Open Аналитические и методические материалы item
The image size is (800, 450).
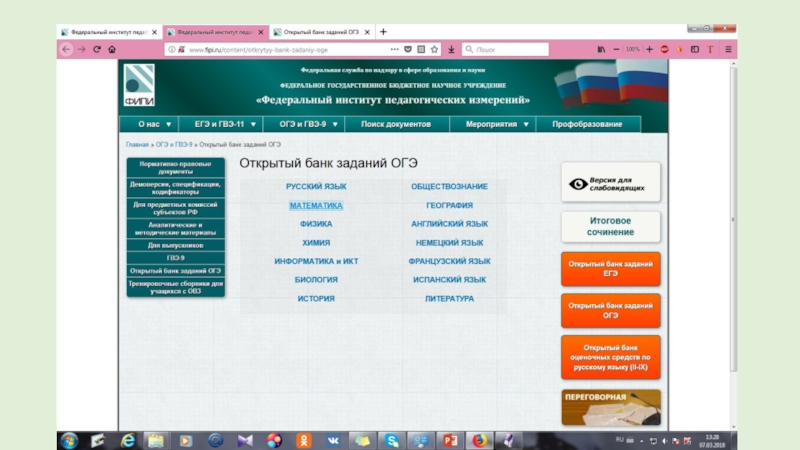[x=176, y=229]
